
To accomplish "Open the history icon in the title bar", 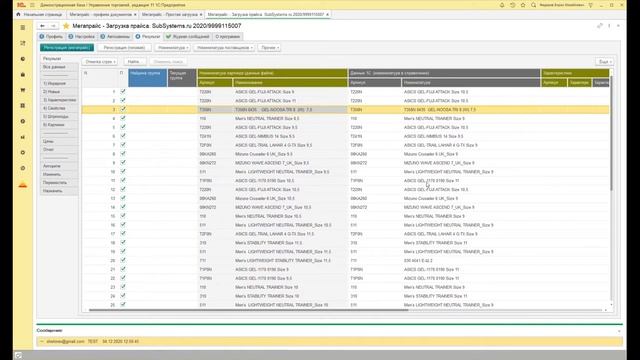I will (513, 5).
